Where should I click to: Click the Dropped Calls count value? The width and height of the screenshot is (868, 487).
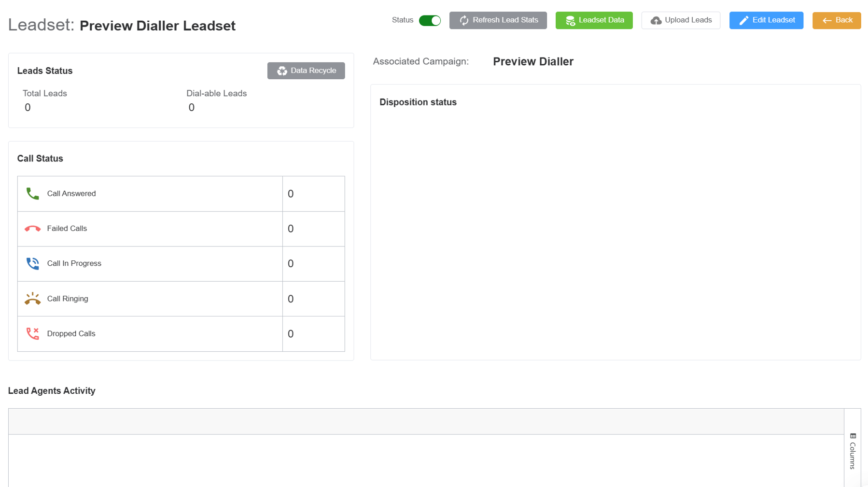291,334
